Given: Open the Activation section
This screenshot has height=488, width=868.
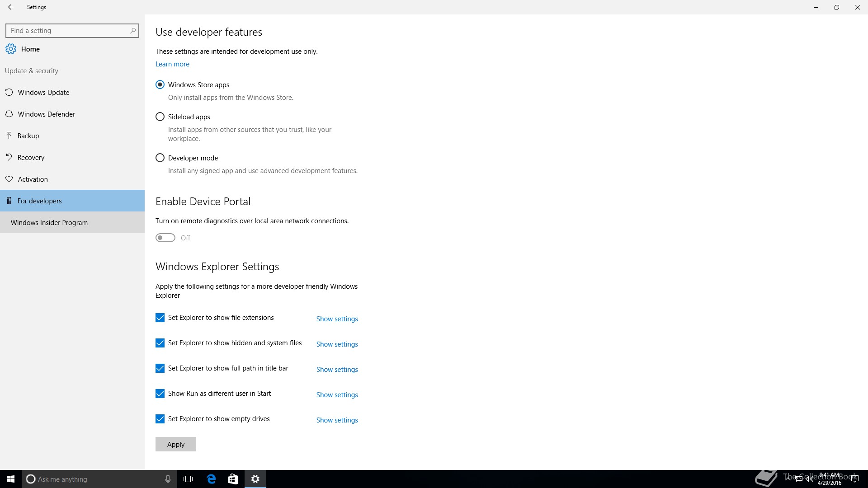Looking at the screenshot, I should click(72, 179).
